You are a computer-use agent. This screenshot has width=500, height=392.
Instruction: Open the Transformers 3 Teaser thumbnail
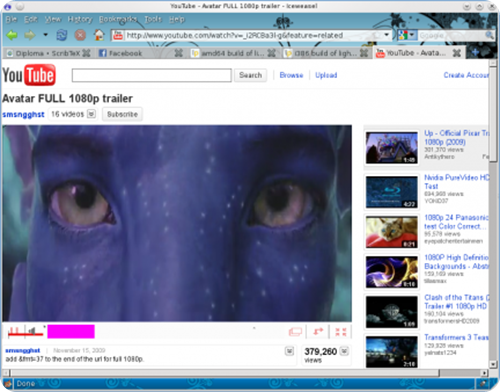click(392, 352)
